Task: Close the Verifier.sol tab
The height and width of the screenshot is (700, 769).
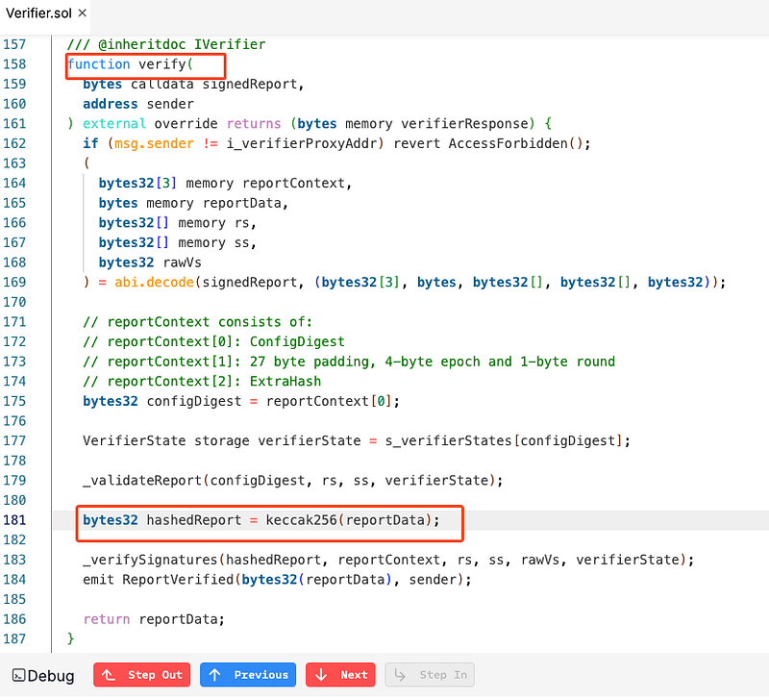Action: pyautogui.click(x=82, y=13)
